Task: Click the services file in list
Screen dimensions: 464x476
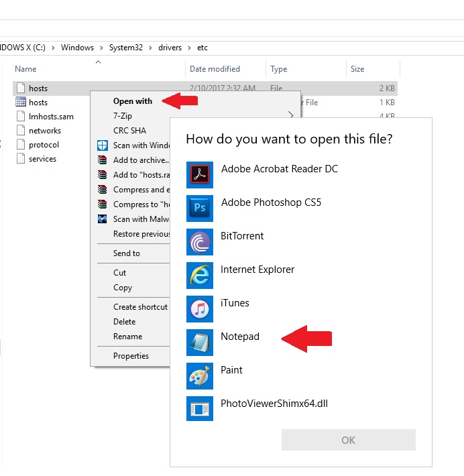Action: point(42,159)
